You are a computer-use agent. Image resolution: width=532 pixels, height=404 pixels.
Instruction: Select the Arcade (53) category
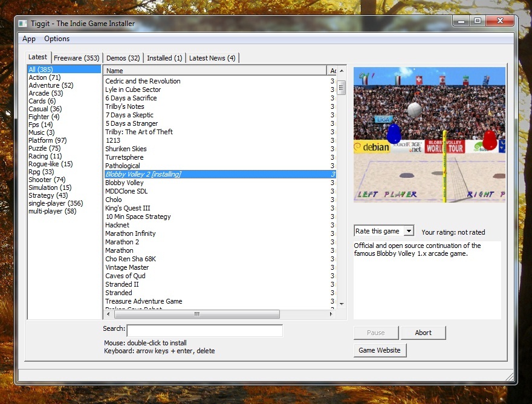tap(64, 93)
